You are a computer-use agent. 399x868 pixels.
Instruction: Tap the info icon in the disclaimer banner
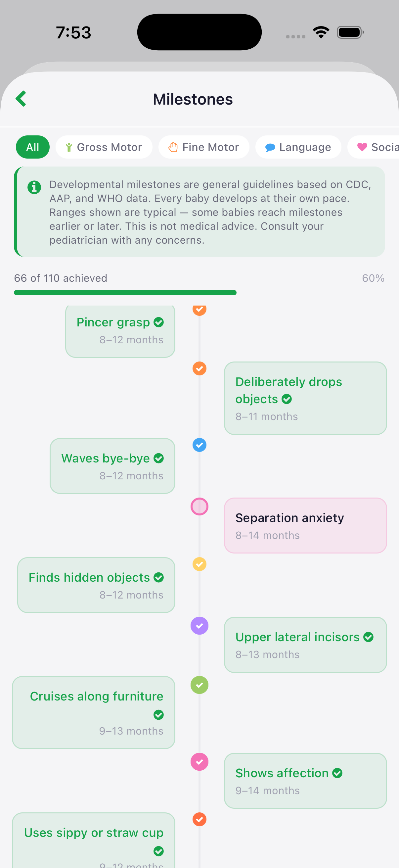click(34, 187)
